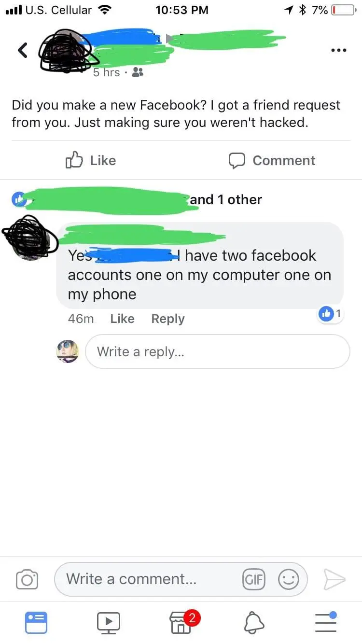The image size is (362, 644).
Task: Open 'and 1 other' reactions list
Action: tap(226, 199)
